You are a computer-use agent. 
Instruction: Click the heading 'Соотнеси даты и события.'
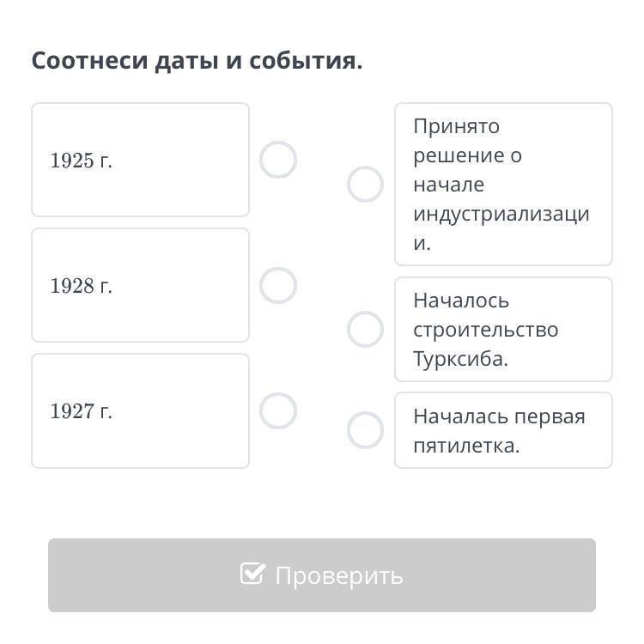[197, 61]
